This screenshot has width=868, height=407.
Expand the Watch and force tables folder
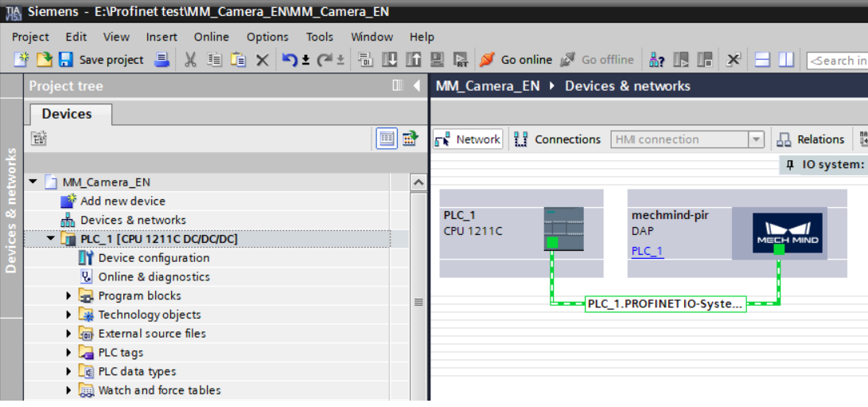coord(68,389)
